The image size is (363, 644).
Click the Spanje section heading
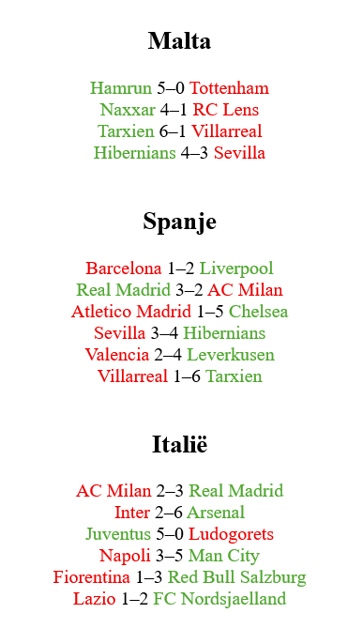[x=180, y=222]
